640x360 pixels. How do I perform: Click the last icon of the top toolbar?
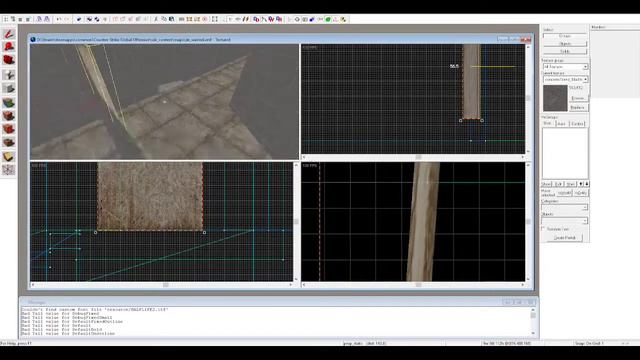point(343,19)
